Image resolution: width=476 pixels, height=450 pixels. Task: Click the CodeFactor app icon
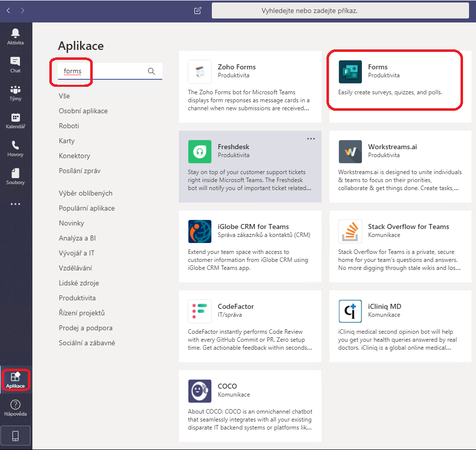199,311
